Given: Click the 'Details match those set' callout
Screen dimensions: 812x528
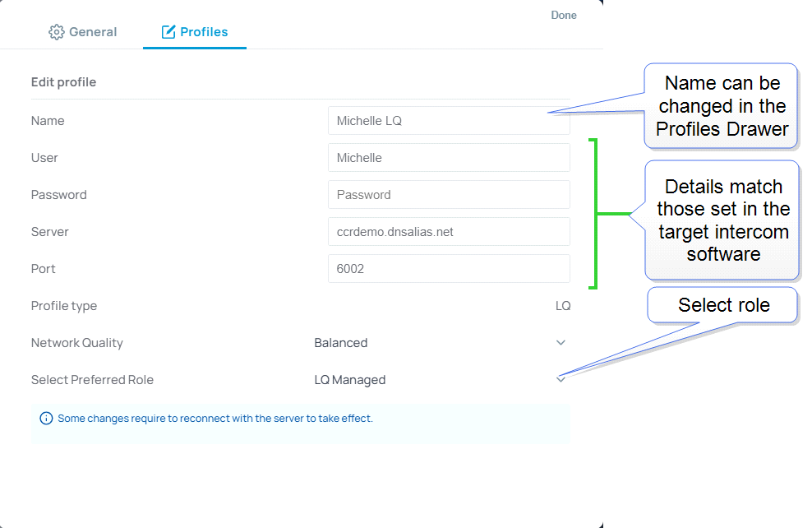Looking at the screenshot, I should point(722,220).
